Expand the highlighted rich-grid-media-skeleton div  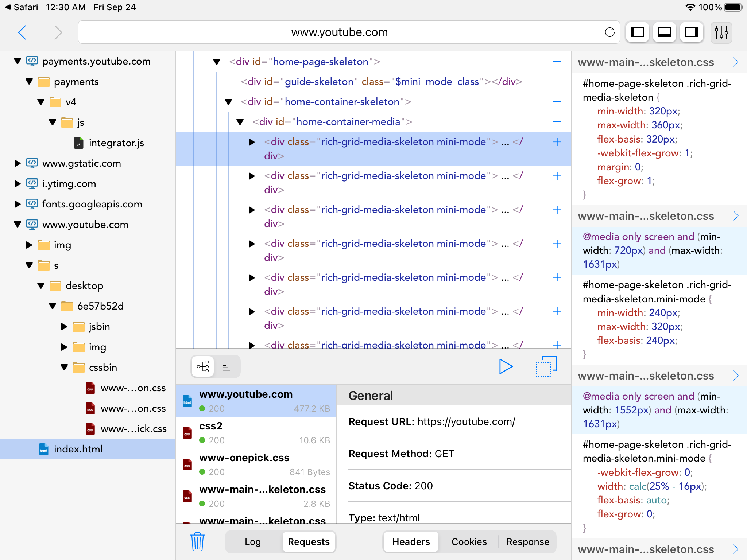tap(252, 142)
